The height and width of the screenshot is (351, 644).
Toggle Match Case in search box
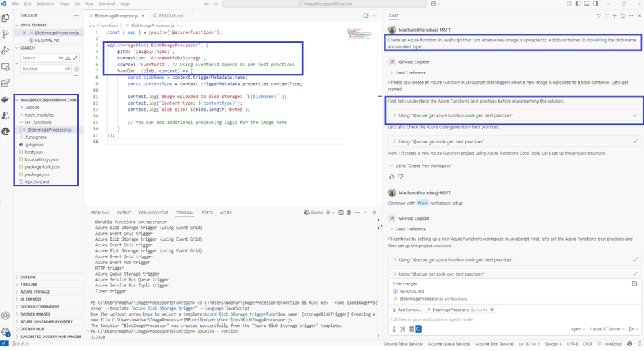tap(61, 58)
